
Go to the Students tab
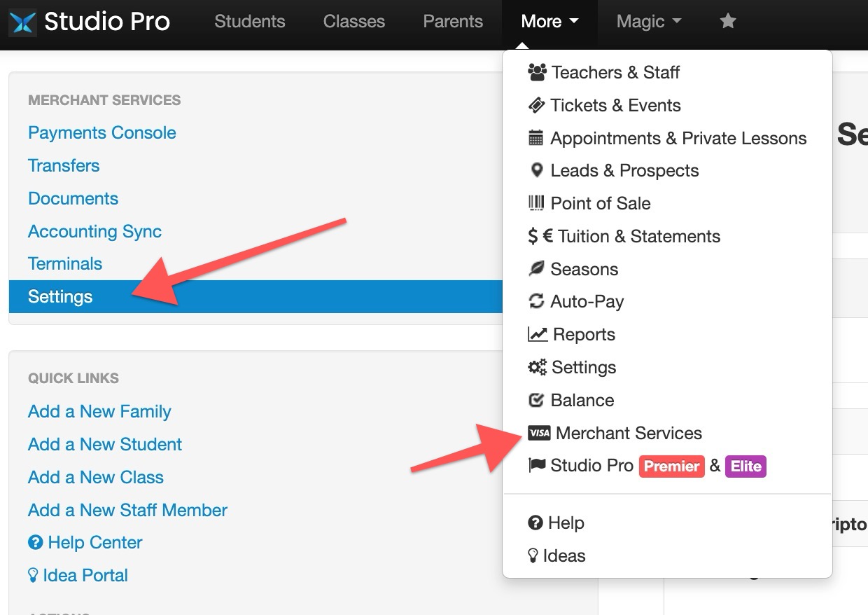250,22
